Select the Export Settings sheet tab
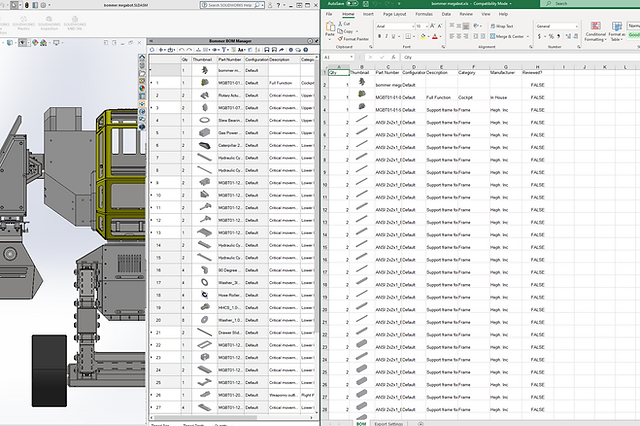Screen dimensions: 640x426 pos(388,424)
